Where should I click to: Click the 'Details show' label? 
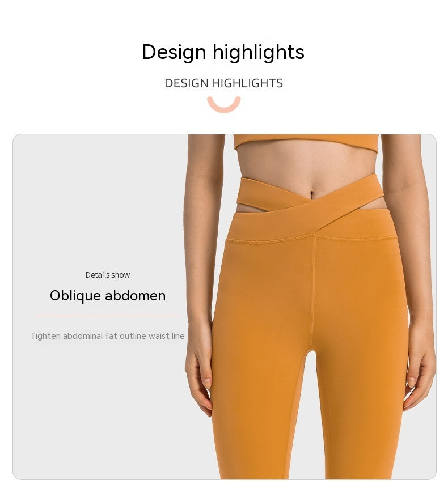pyautogui.click(x=108, y=275)
